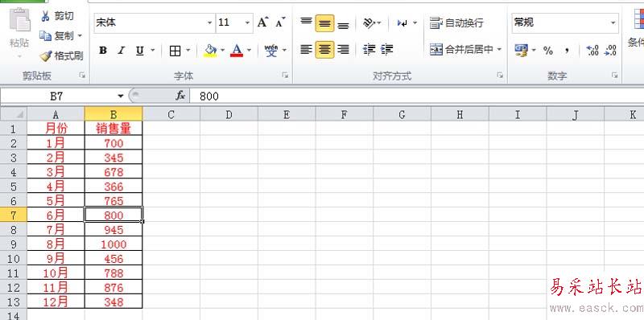Apply red font color A
Viewport: 644px width, 320px height.
pos(237,51)
